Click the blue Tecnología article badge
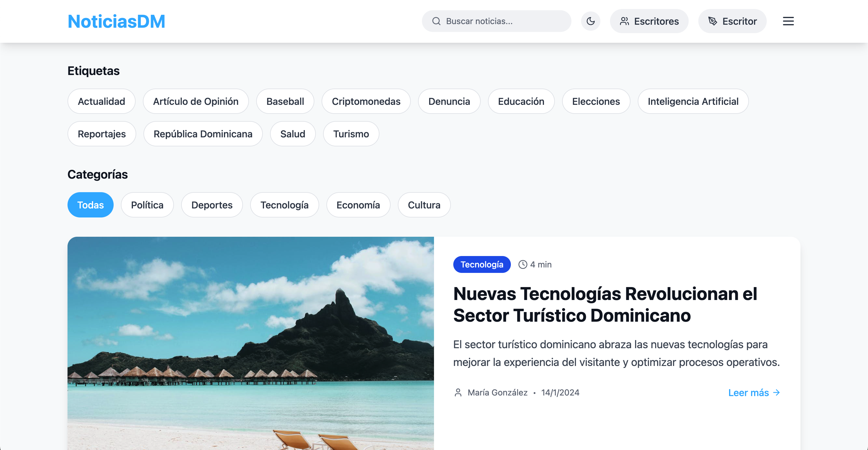This screenshot has height=450, width=868. pyautogui.click(x=482, y=264)
